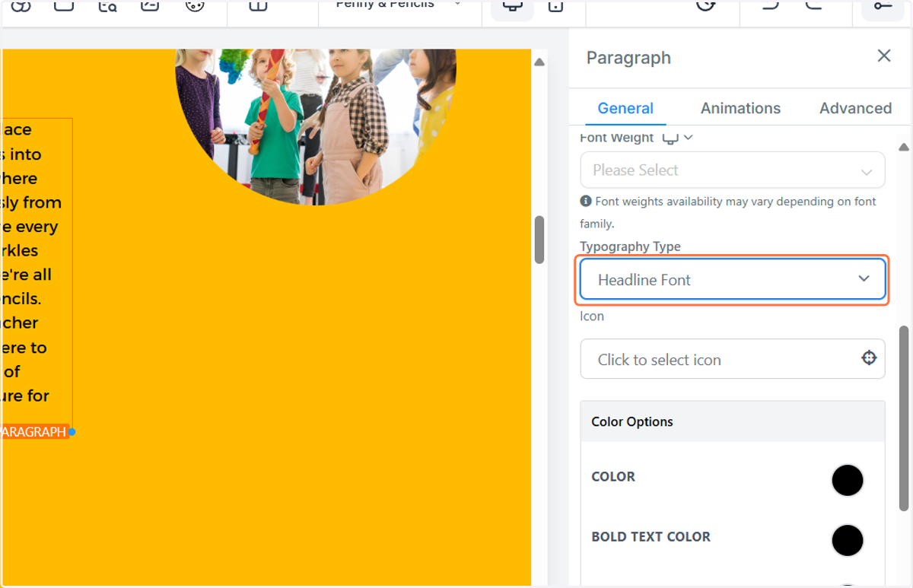The height and width of the screenshot is (588, 913).
Task: Click the Color Options section header
Action: pyautogui.click(x=733, y=421)
